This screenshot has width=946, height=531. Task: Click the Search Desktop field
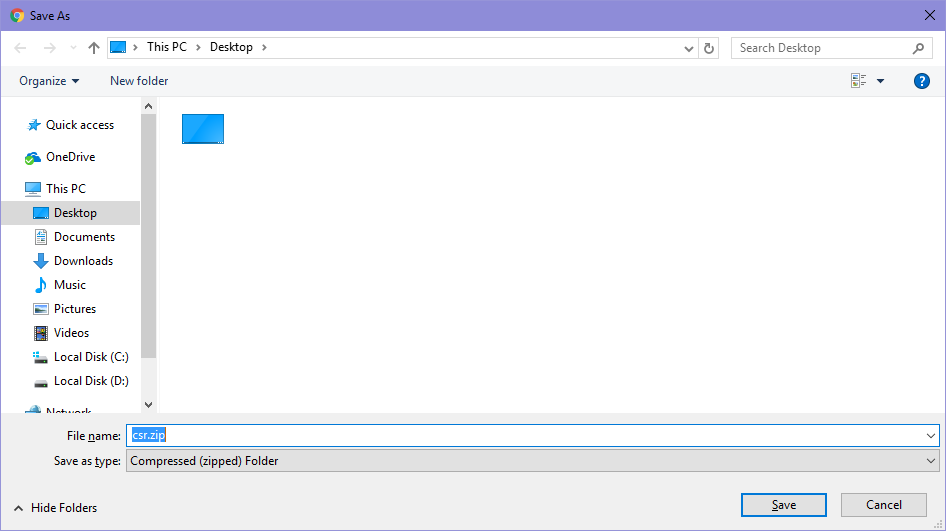(x=822, y=48)
